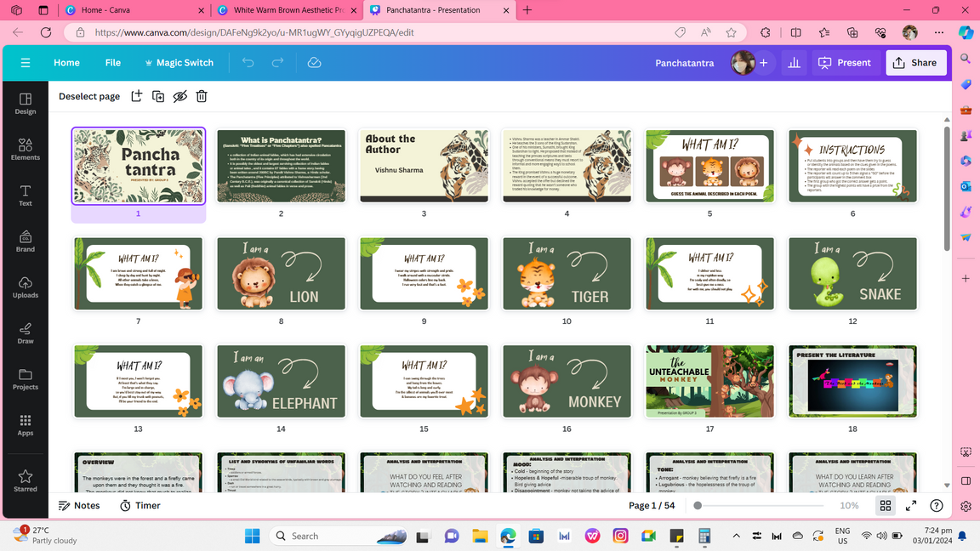Click the zoom slider handle

point(698,505)
